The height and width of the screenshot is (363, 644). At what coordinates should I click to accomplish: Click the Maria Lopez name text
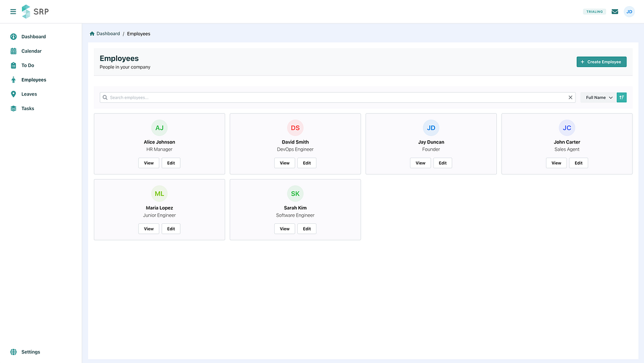coord(159,208)
